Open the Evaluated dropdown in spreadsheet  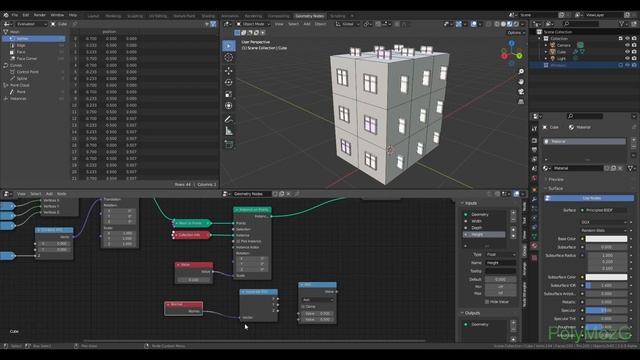click(32, 24)
